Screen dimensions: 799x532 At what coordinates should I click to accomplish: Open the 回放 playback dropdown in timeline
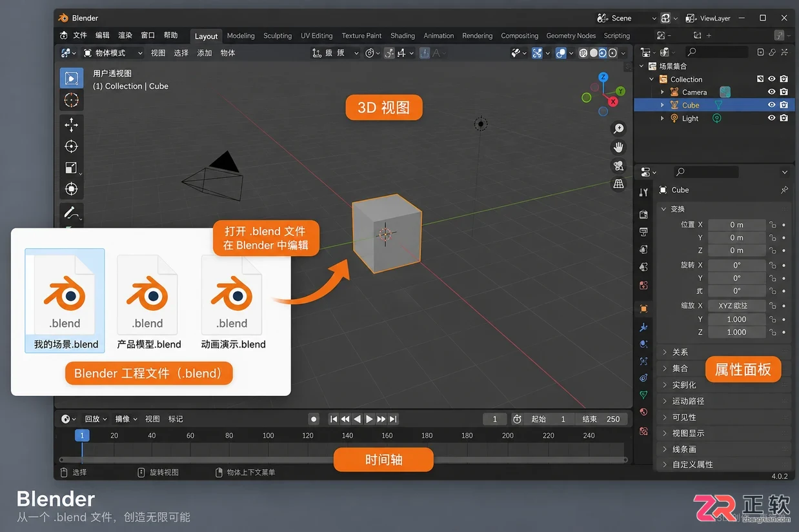click(x=96, y=419)
